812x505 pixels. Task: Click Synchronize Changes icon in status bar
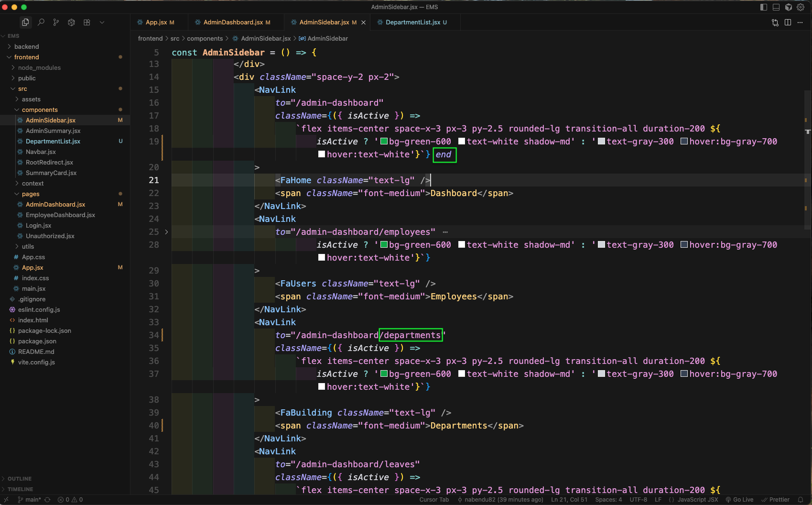click(x=47, y=500)
